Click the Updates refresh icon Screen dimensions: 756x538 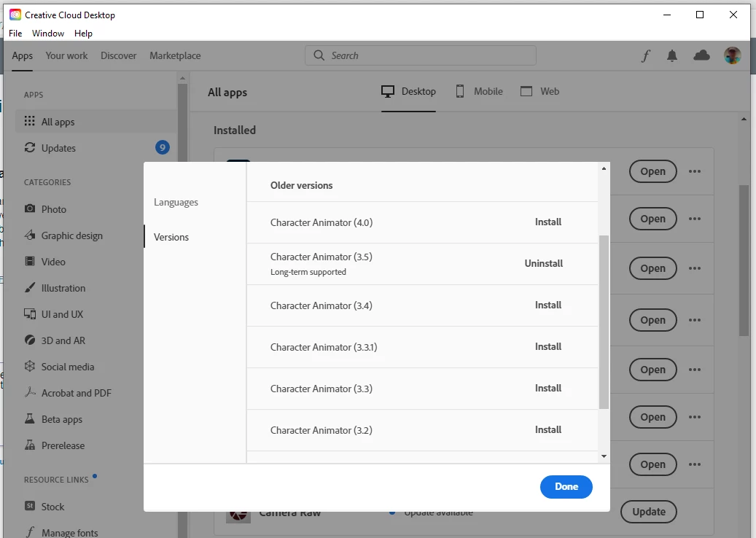(30, 147)
